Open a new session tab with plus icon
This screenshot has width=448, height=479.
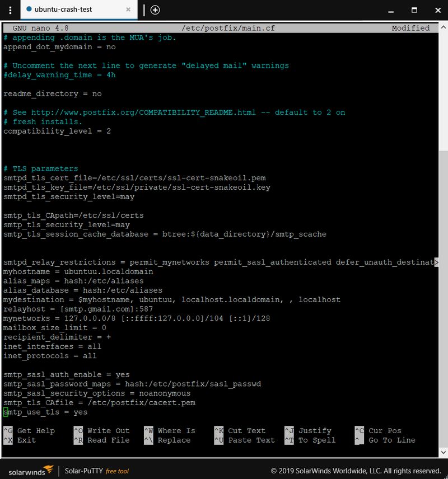pos(155,10)
